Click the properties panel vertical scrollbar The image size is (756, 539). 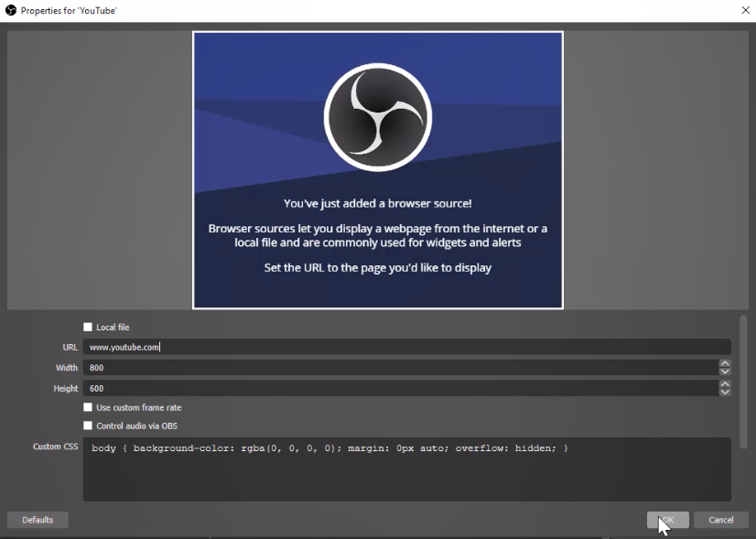(x=743, y=383)
